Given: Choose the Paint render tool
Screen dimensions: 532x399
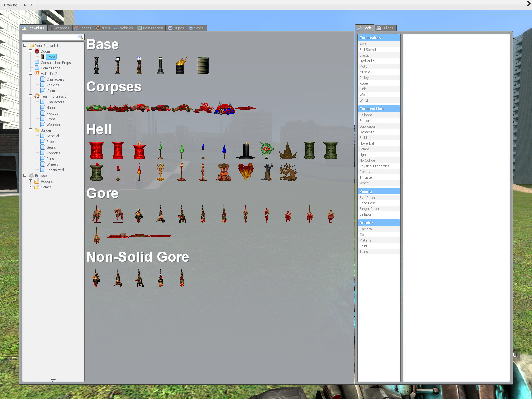Looking at the screenshot, I should [379, 246].
